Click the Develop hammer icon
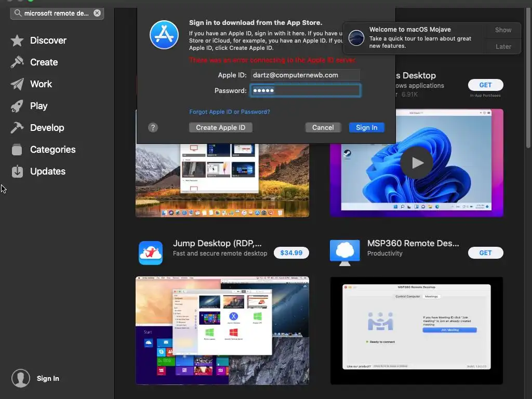The width and height of the screenshot is (532, 399). (17, 128)
